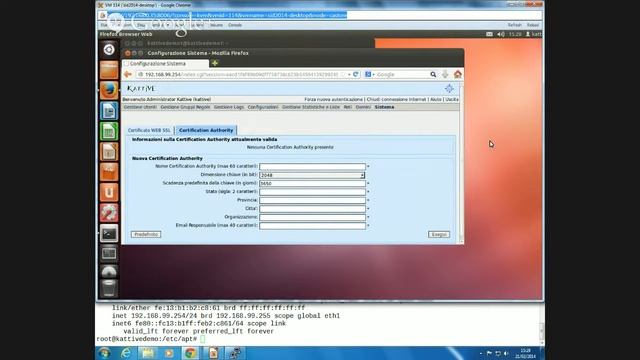Viewport: 640px width, 360px height.
Task: Open Gestione Logs menu
Action: pyautogui.click(x=229, y=107)
